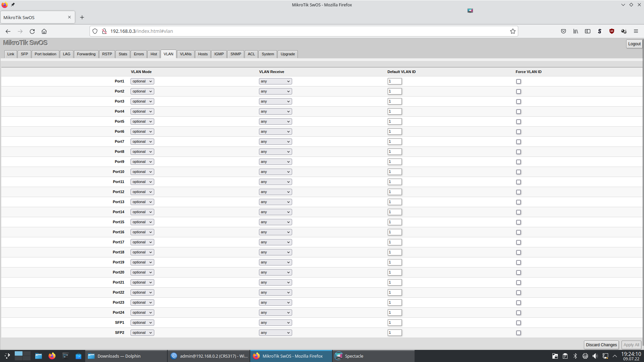
Task: Click the Save to Pocket icon
Action: coord(563,31)
